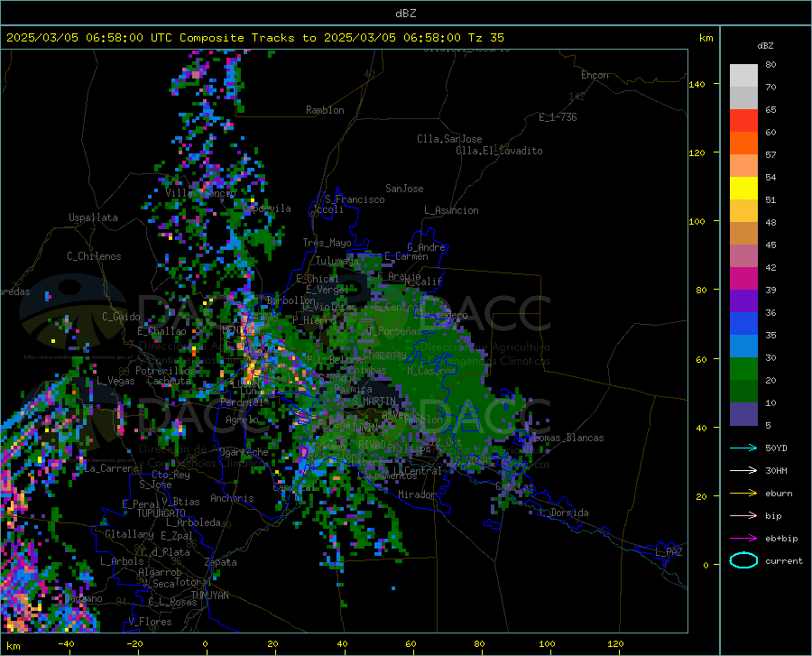
Task: Click the 140 km vertical axis tick
Action: (697, 84)
